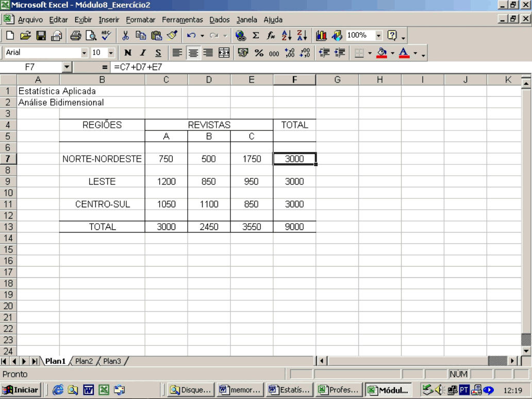Sort ascending with the A-Z icon

[x=288, y=36]
